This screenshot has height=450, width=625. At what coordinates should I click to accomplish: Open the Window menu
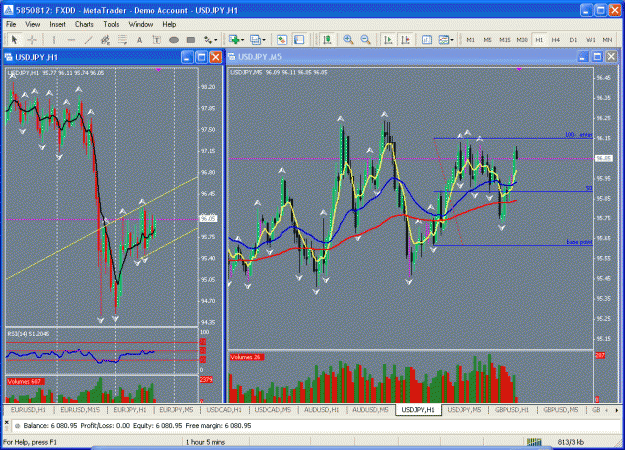[x=141, y=24]
